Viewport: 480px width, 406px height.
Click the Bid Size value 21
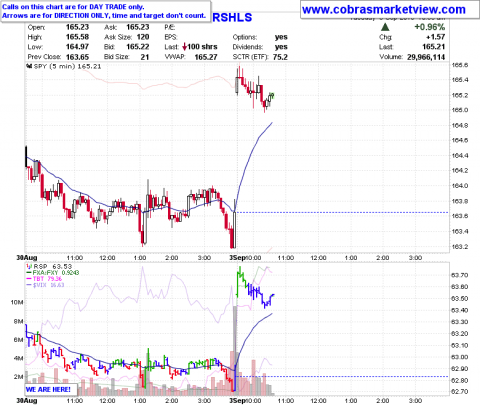click(x=145, y=57)
